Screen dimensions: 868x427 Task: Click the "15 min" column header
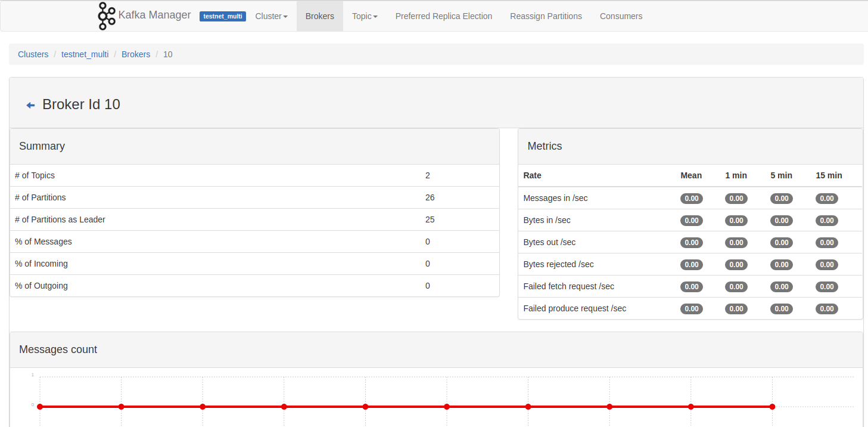coord(829,175)
